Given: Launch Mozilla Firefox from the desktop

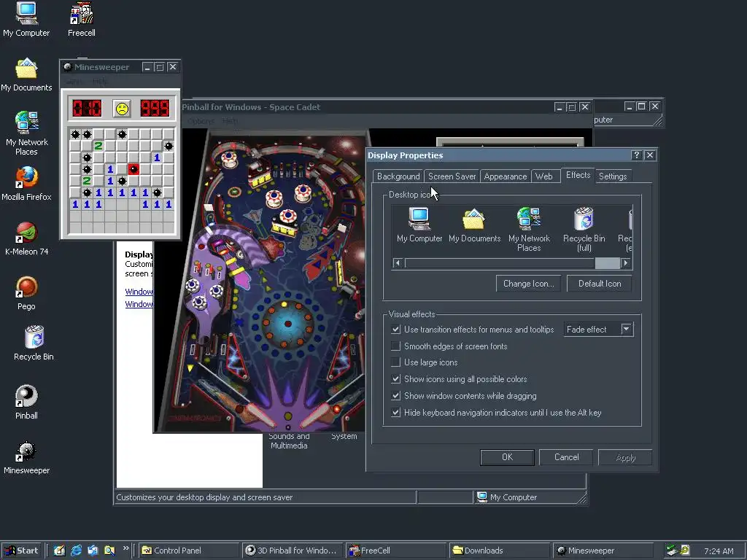Looking at the screenshot, I should [26, 183].
